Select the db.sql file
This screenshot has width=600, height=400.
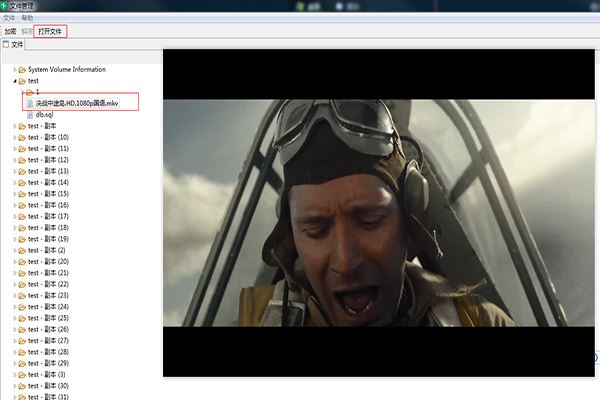(44, 115)
